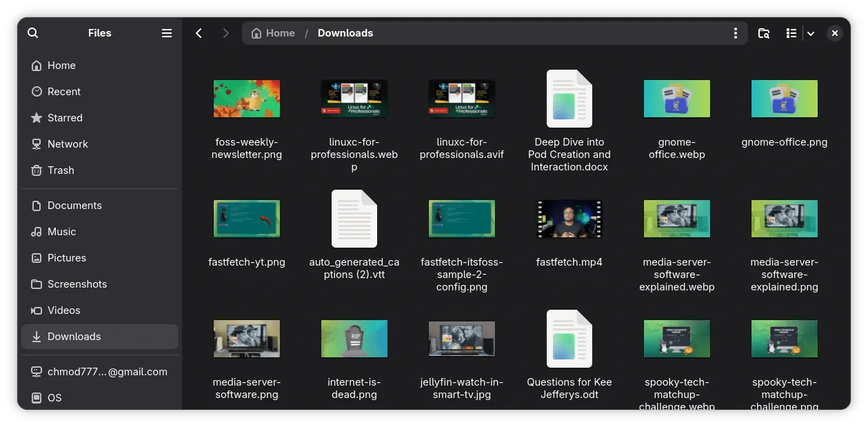Select the fastfetch.mp4 video thumbnail

pyautogui.click(x=569, y=219)
